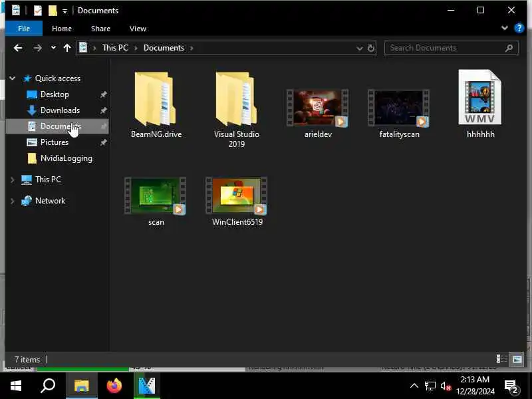Switch to large icons view layout
The height and width of the screenshot is (399, 532).
[x=517, y=359]
